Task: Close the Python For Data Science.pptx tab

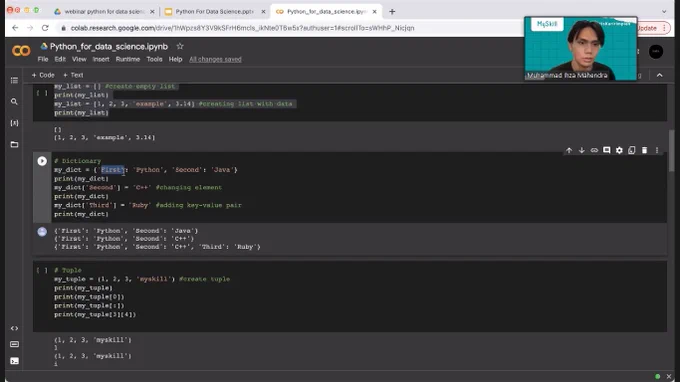Action: coord(263,12)
